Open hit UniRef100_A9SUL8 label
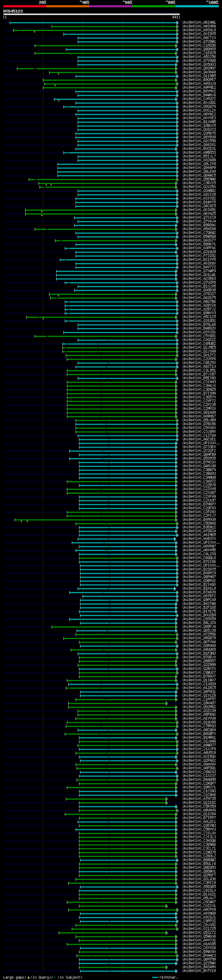222x980 pixels. coord(199,30)
